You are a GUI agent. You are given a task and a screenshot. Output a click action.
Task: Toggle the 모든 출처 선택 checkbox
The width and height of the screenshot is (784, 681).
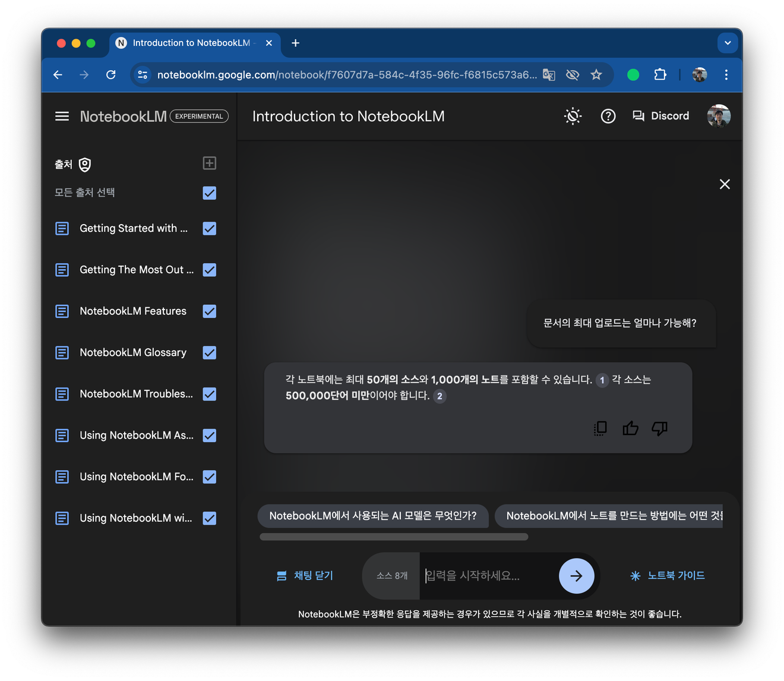tap(209, 193)
